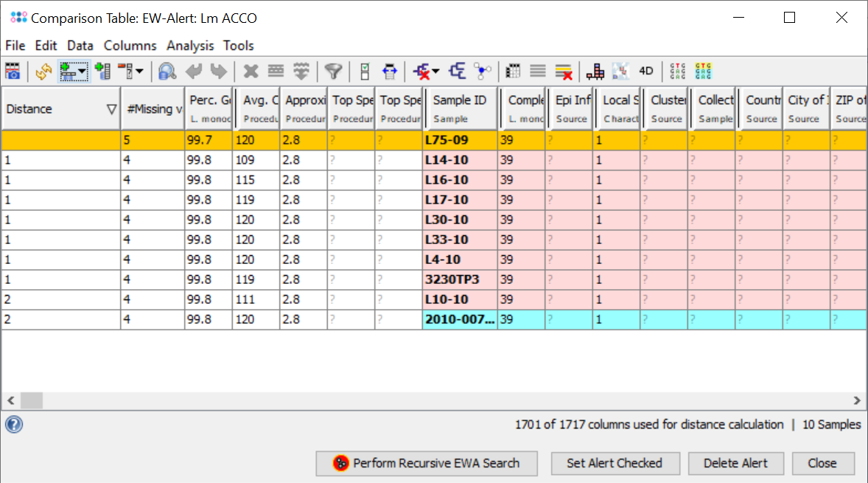Click the 4D toolbar button
Viewport: 868px width, 483px height.
click(645, 71)
